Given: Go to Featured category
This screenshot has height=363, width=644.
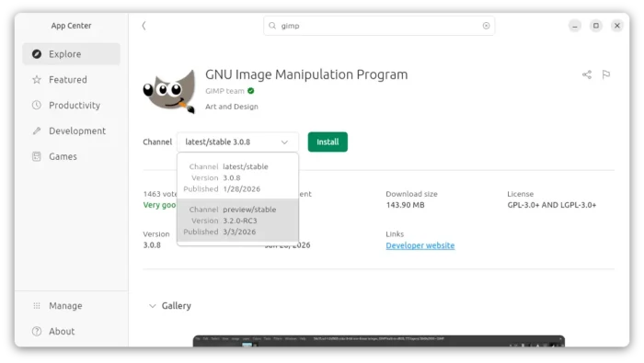Looking at the screenshot, I should point(72,80).
